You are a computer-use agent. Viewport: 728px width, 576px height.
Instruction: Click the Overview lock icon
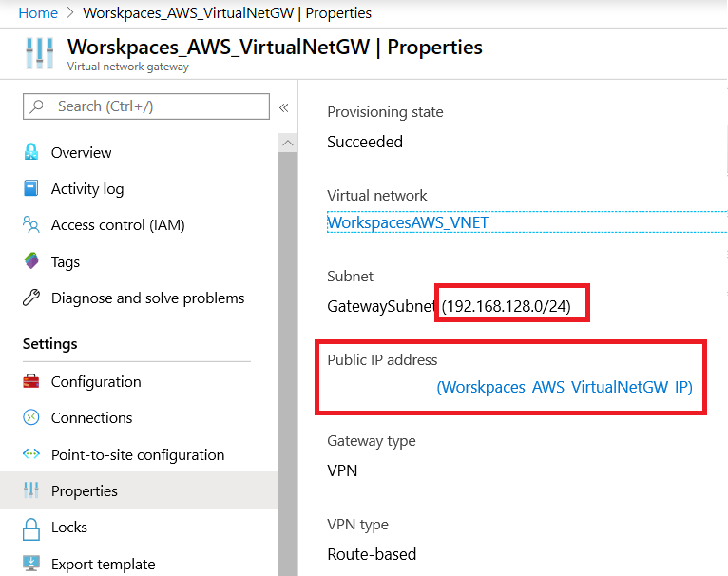[31, 152]
